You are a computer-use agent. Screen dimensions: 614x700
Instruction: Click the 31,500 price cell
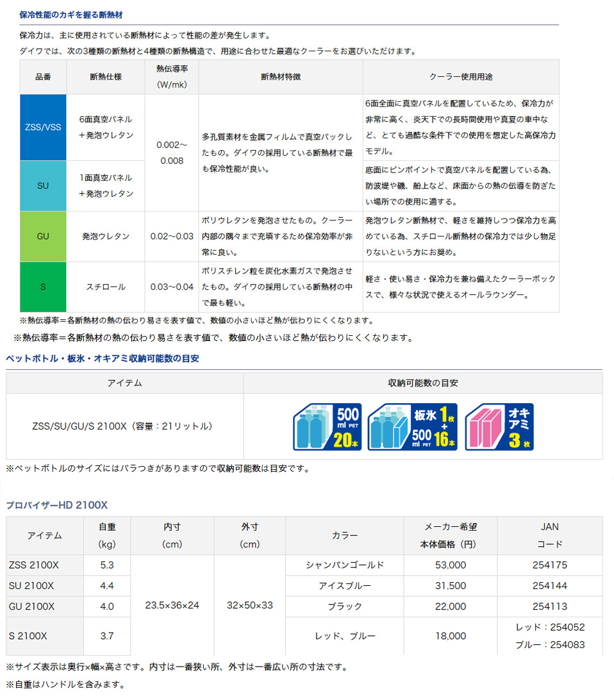tap(451, 586)
